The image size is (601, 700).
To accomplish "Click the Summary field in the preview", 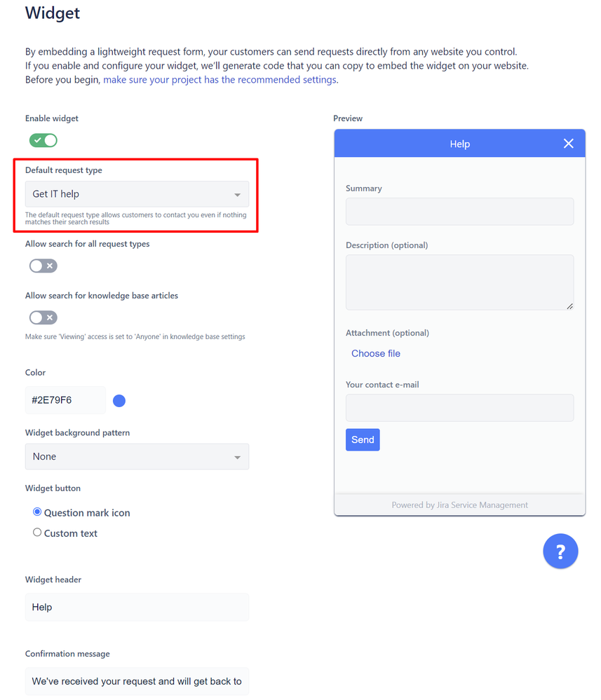I will coord(459,212).
